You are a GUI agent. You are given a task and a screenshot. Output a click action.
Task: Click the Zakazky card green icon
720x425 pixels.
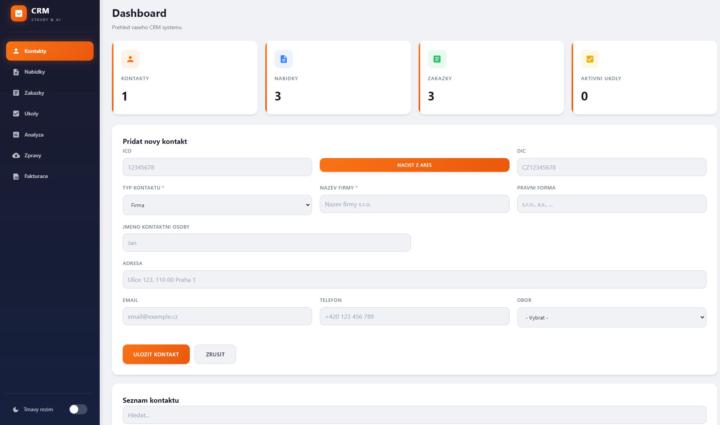pos(437,59)
